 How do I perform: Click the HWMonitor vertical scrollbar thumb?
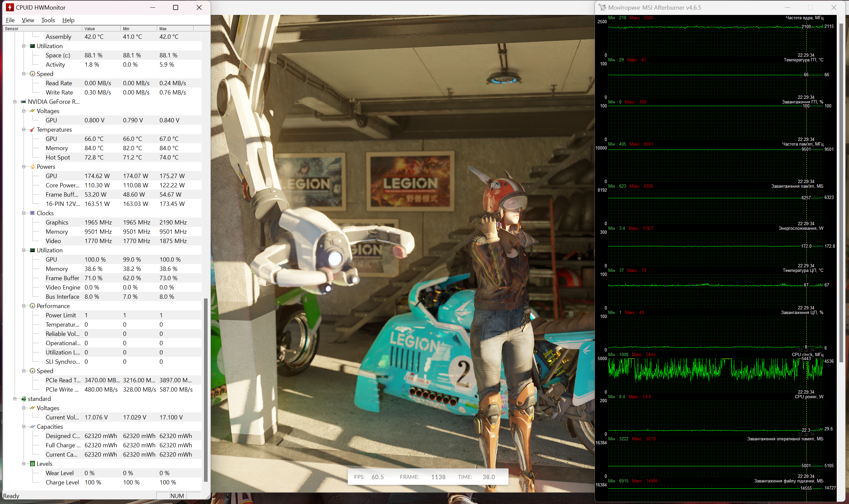click(206, 390)
